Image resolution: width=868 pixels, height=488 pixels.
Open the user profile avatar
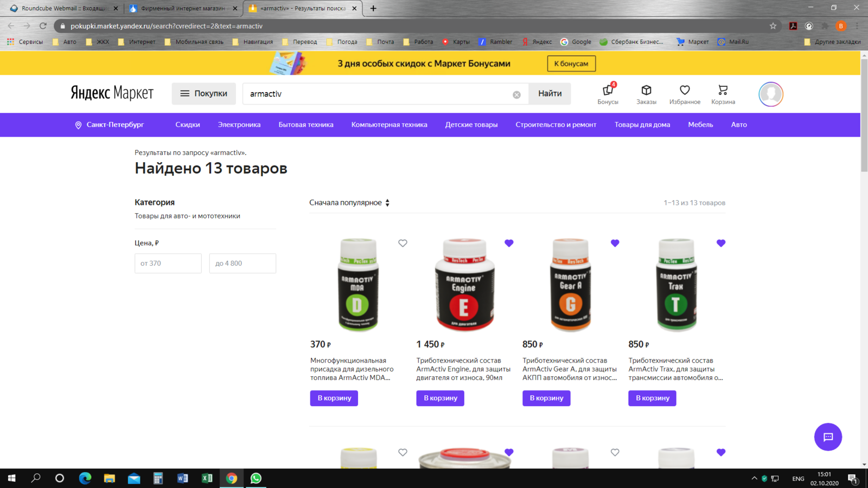coord(771,94)
